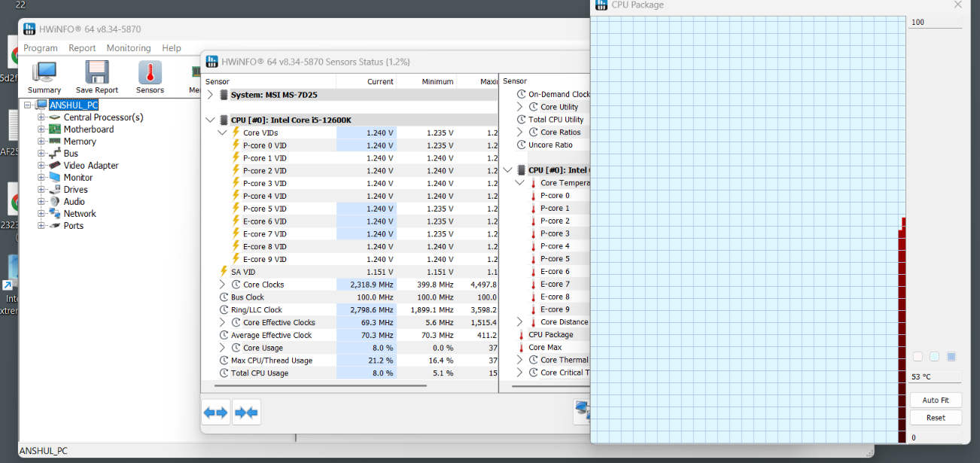The image size is (980, 463).
Task: Click the thermometer icon beside CPU Package
Action: click(522, 335)
